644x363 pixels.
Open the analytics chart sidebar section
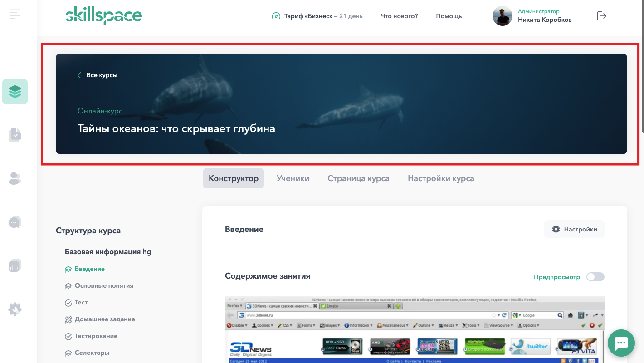click(15, 266)
